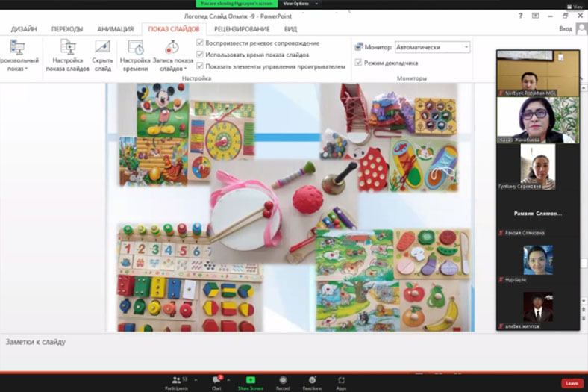Image resolution: width=588 pixels, height=392 pixels.
Task: Toggle Воспроизвести речевое сопровождение checkbox
Action: [200, 43]
